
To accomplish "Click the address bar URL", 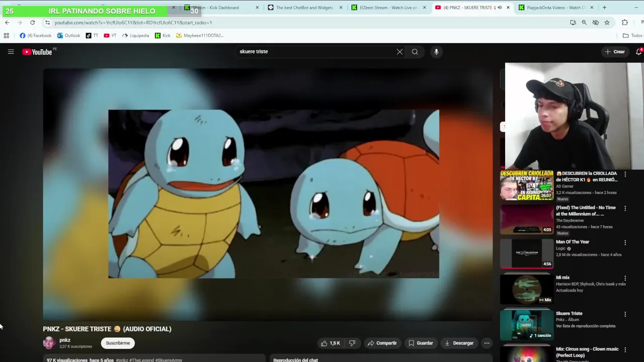I will tap(133, 23).
